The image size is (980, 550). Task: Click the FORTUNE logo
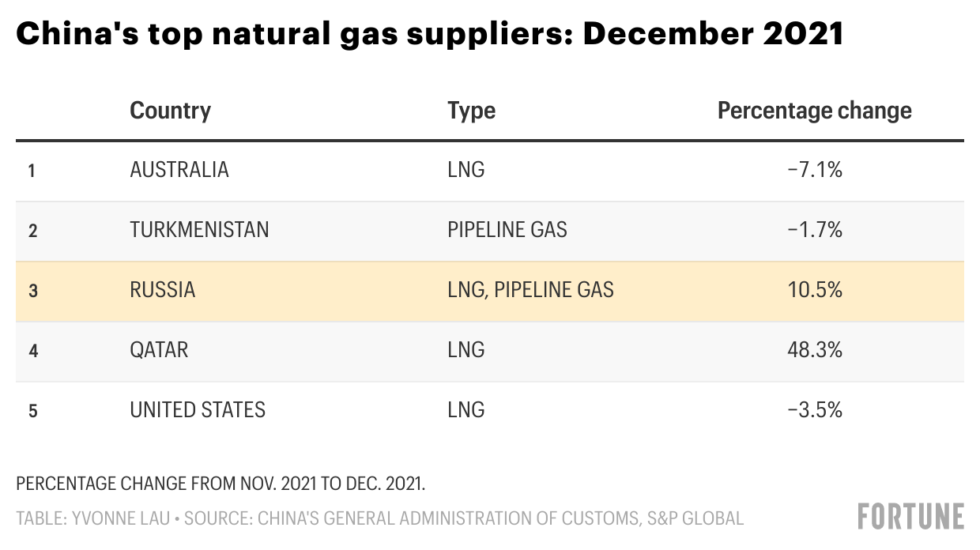[910, 515]
